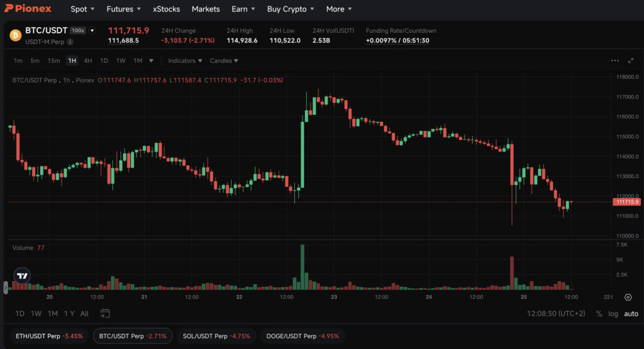Click the 24H High value 114,928.6
The height and width of the screenshot is (349, 644).
242,41
